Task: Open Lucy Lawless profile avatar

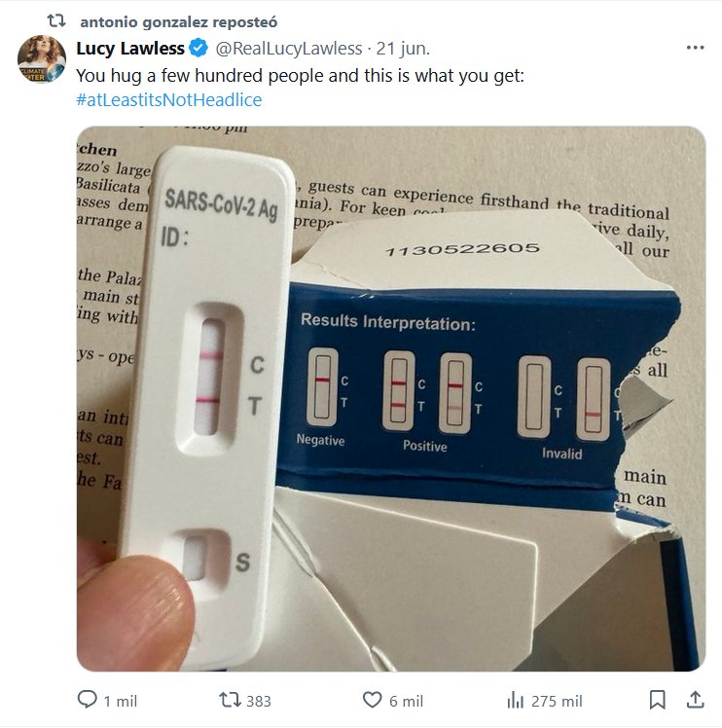Action: pyautogui.click(x=42, y=59)
